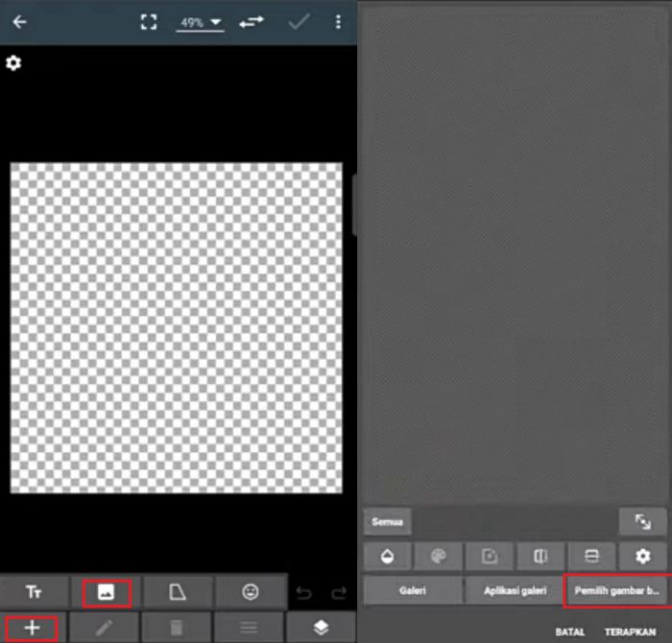Switch to Aplikasi galeri tab
The width and height of the screenshot is (672, 643).
click(515, 591)
